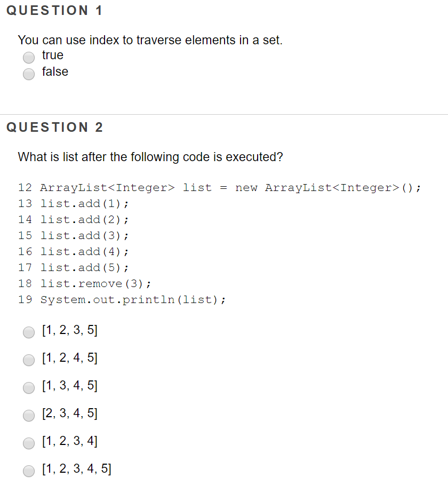
Task: Choose answer [1, 2, 3, 4, 5] in Question 2
Action: [x=28, y=471]
